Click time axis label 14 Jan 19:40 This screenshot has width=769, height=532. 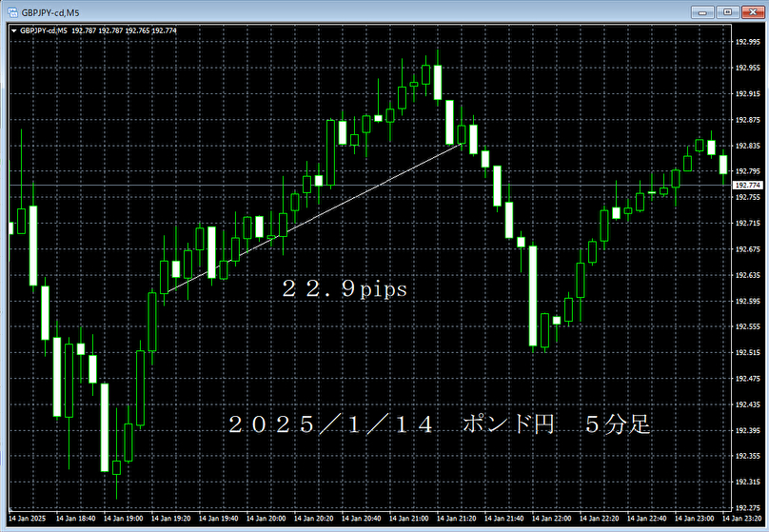(218, 519)
